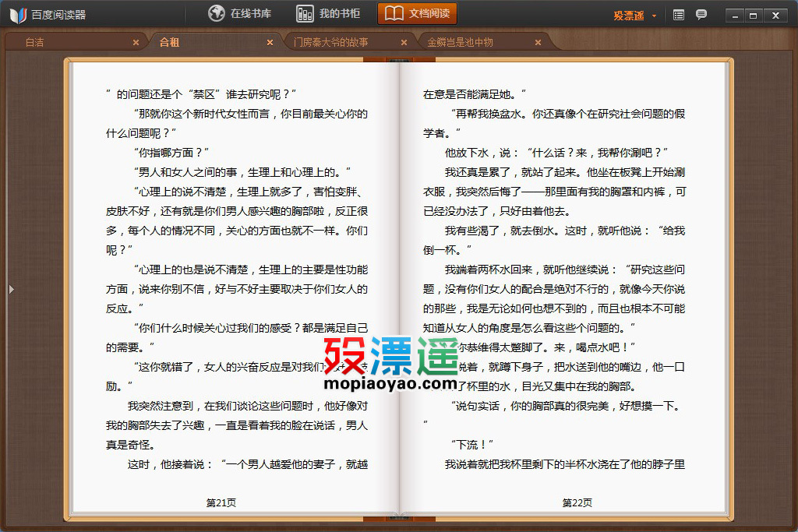798x532 pixels.
Task: Click the Baidu Reader logo icon
Action: pos(18,15)
